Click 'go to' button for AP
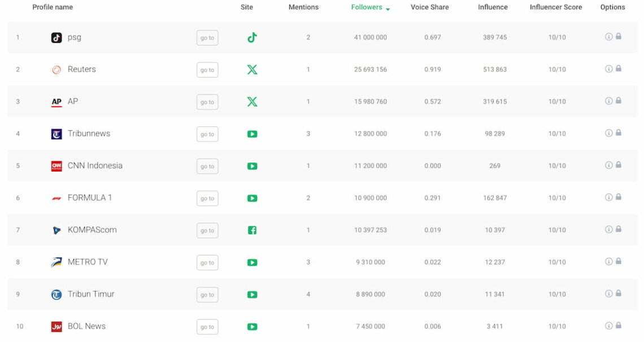The width and height of the screenshot is (644, 342). [x=207, y=102]
